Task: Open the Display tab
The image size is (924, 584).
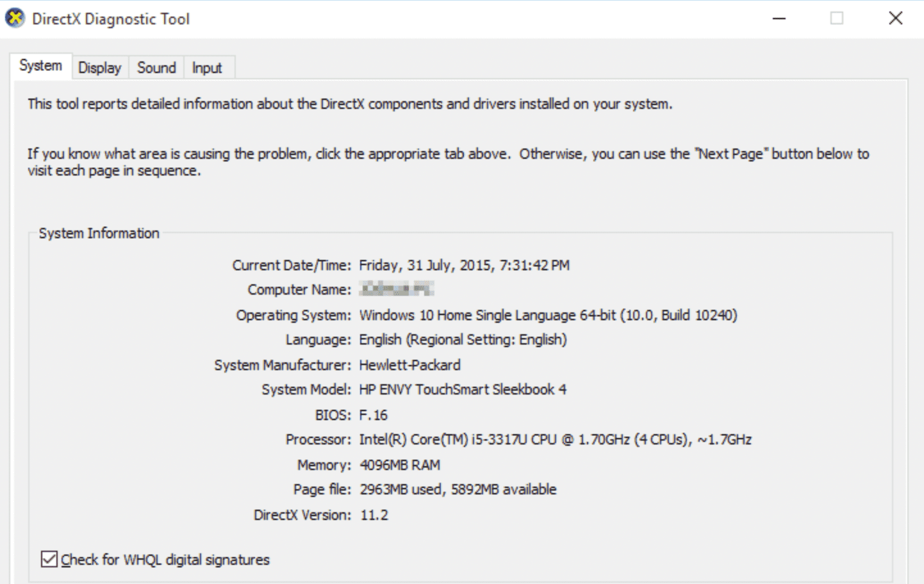Action: click(99, 68)
